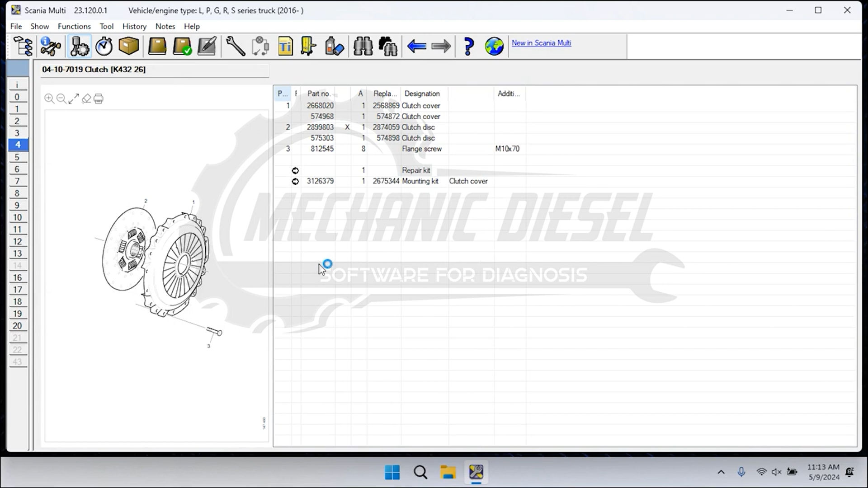This screenshot has width=868, height=488.
Task: Select main group 16 in the sidebar
Action: point(17,277)
